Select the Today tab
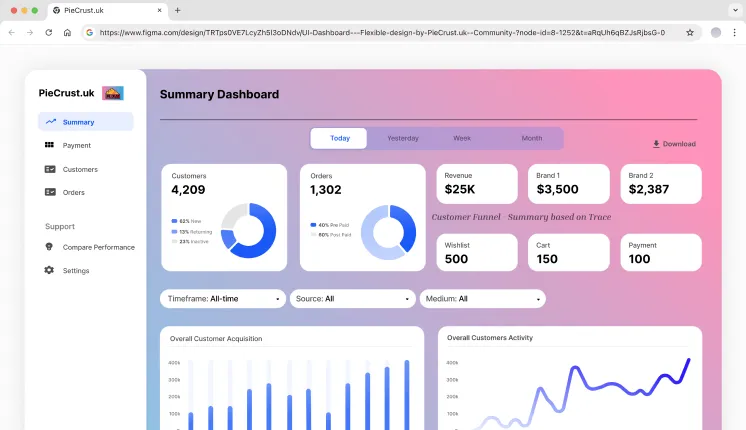 339,138
